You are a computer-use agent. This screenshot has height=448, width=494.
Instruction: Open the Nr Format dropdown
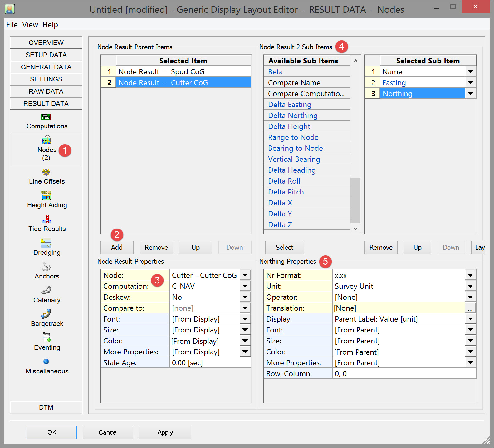click(470, 275)
